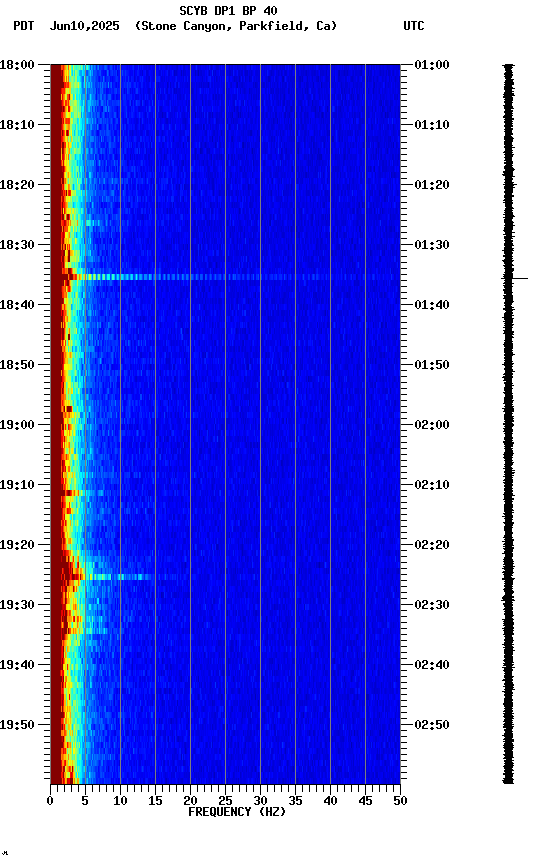Viewport: 552px width, 864px height.
Task: Click the "15" frequency axis tick label
Action: point(155,801)
